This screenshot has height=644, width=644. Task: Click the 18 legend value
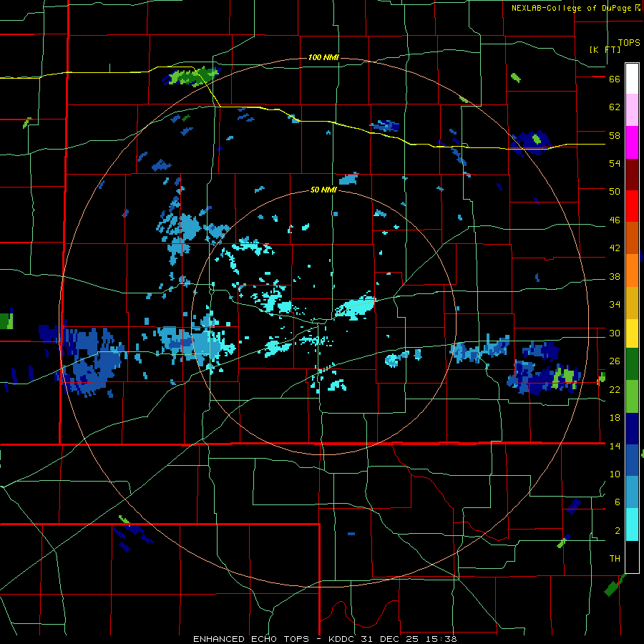(615, 418)
